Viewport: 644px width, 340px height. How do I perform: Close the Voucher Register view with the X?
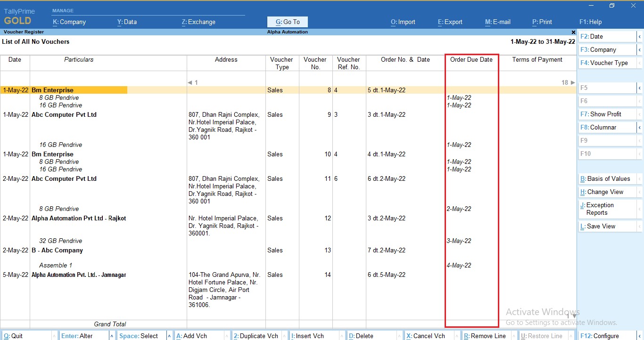point(573,32)
